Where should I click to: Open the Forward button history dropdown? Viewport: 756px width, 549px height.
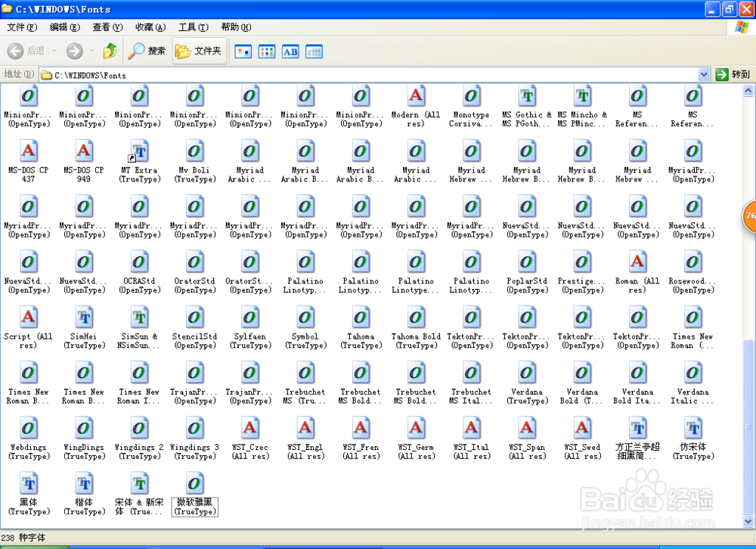[x=91, y=50]
